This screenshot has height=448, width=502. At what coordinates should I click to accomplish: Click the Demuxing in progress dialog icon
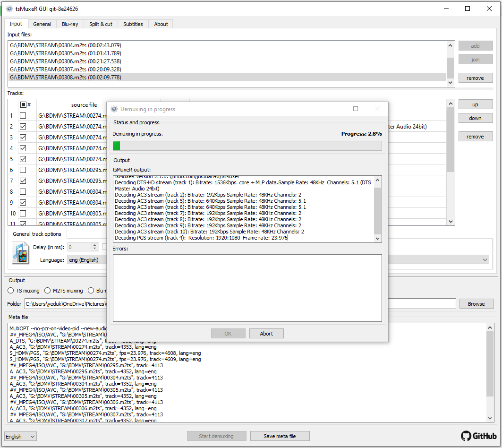[x=114, y=109]
